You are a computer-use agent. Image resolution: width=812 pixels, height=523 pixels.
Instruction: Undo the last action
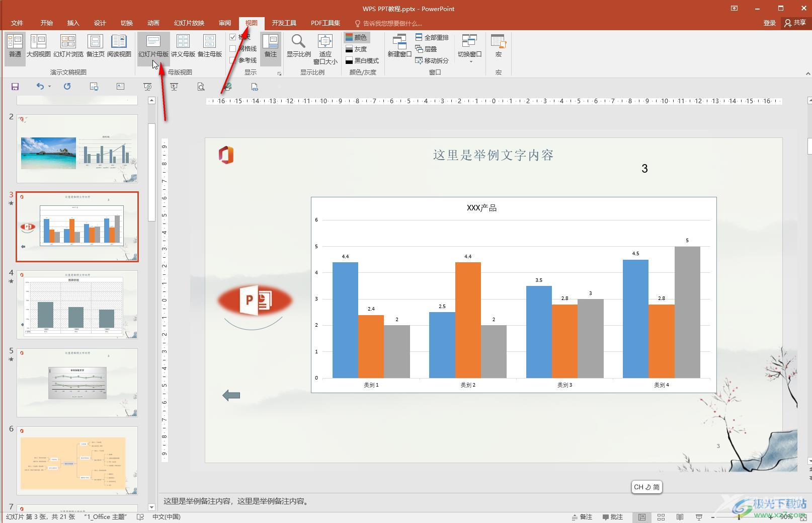(x=40, y=86)
